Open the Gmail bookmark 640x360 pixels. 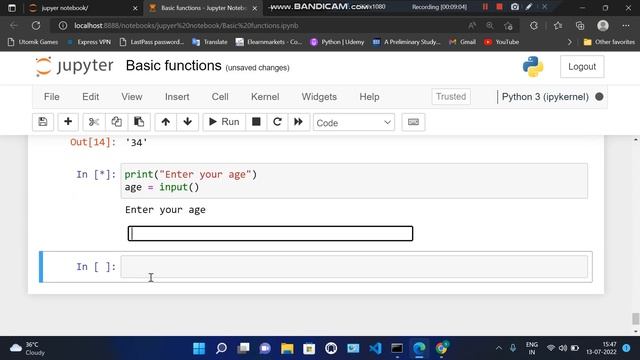pos(462,42)
